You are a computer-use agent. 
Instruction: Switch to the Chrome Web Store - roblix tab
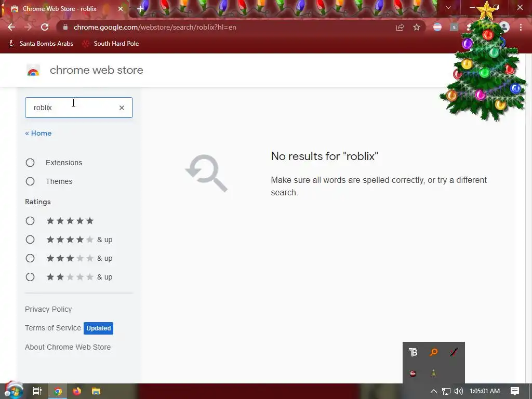(60, 9)
